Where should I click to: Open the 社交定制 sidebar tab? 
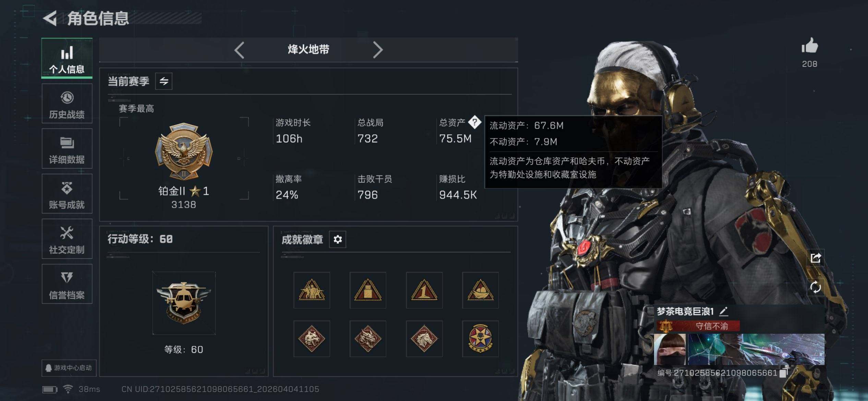67,239
